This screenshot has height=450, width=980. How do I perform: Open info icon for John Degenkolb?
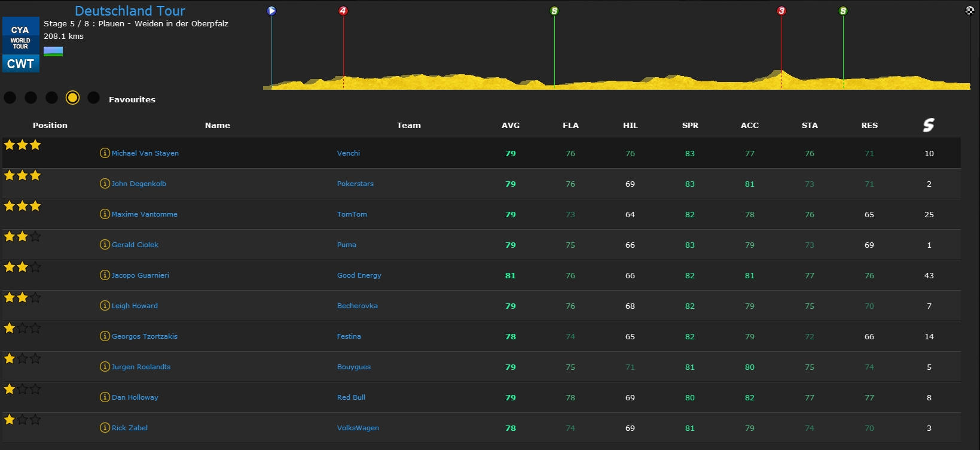tap(105, 184)
